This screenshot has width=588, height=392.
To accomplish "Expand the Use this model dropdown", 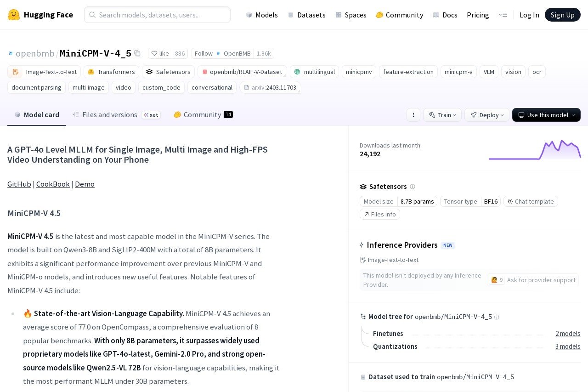I will pos(546,115).
